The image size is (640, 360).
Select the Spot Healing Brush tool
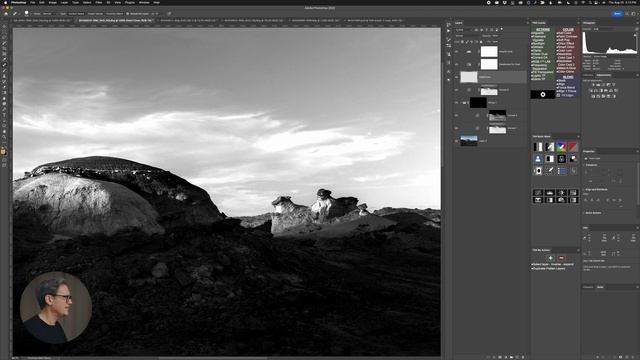click(4, 65)
